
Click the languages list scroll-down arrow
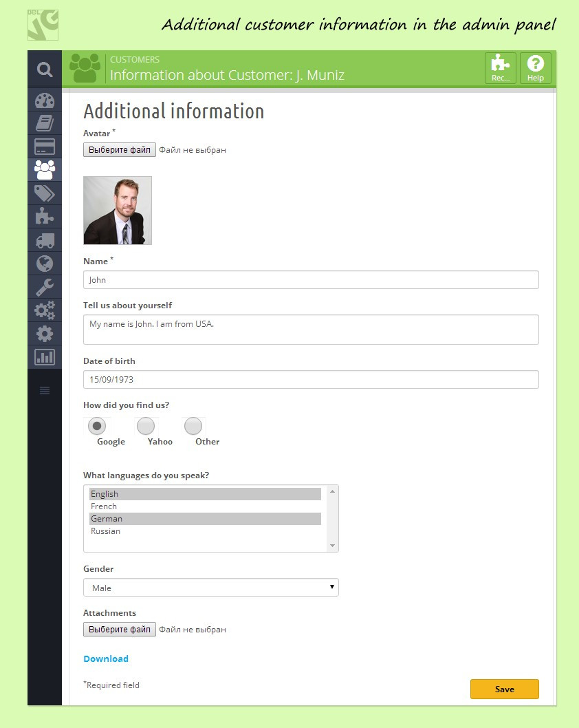coord(332,546)
